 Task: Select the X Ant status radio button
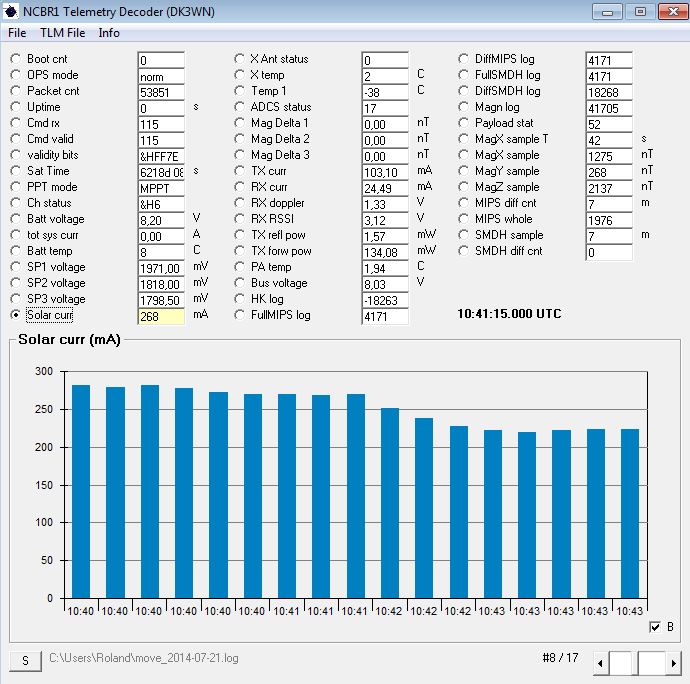pyautogui.click(x=239, y=59)
